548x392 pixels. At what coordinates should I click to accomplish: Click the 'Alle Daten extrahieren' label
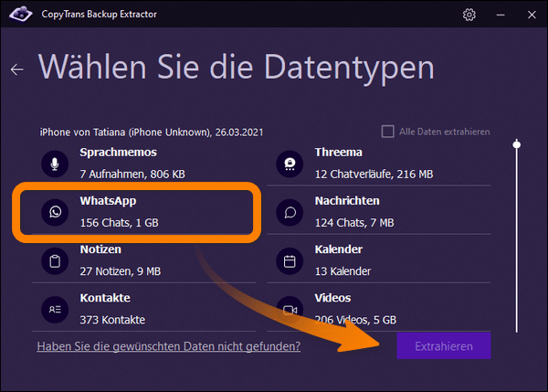[445, 132]
